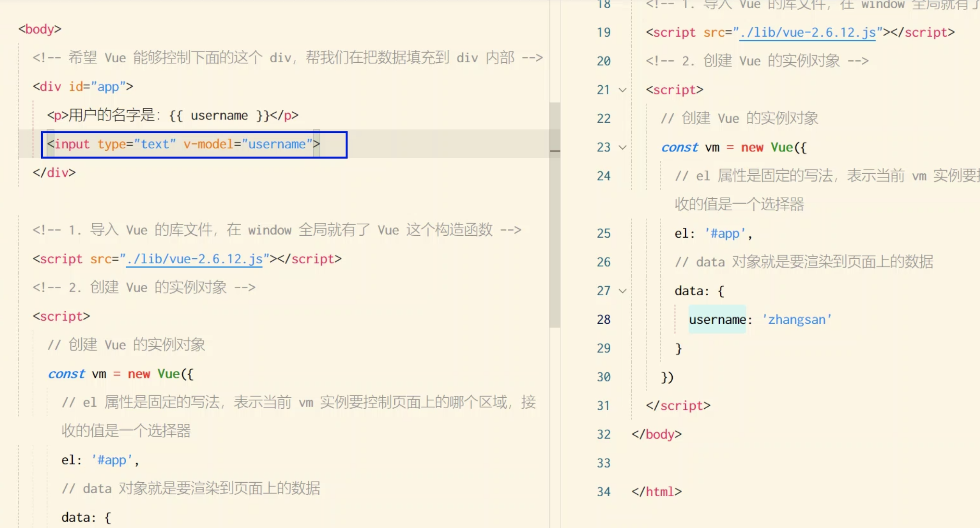The width and height of the screenshot is (980, 528).
Task: Click the closing </html> tag
Action: 656,492
